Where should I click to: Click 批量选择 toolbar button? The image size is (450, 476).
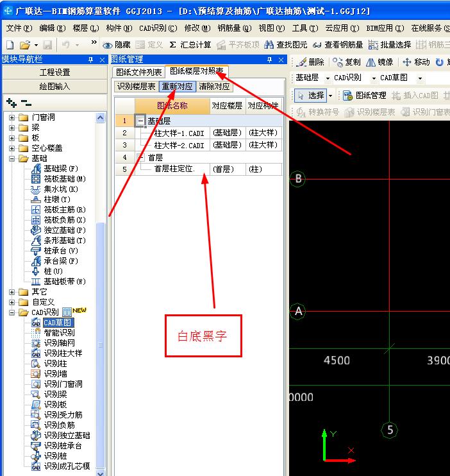tap(390, 45)
